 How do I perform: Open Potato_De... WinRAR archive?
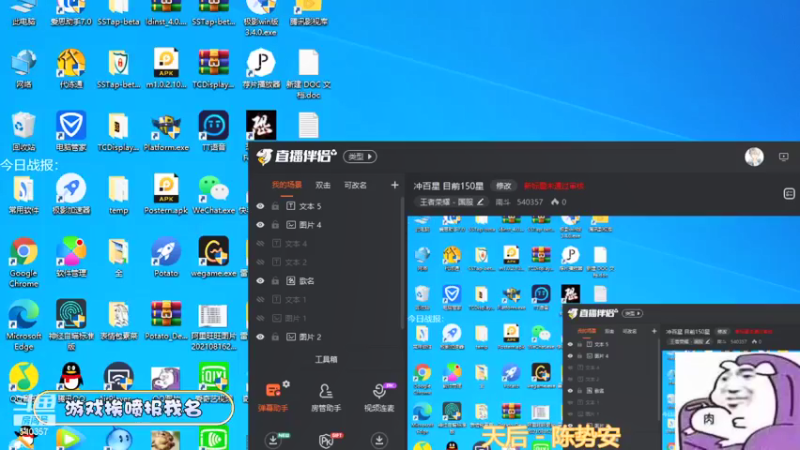click(x=166, y=320)
